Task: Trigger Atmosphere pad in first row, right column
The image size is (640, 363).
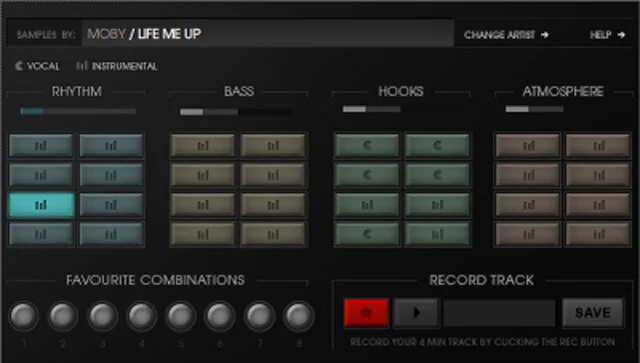Action: [x=598, y=145]
